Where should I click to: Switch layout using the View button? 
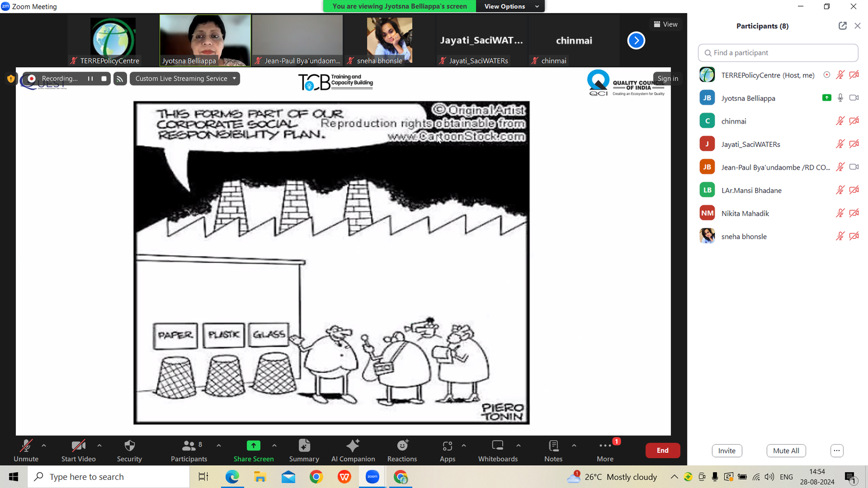666,24
